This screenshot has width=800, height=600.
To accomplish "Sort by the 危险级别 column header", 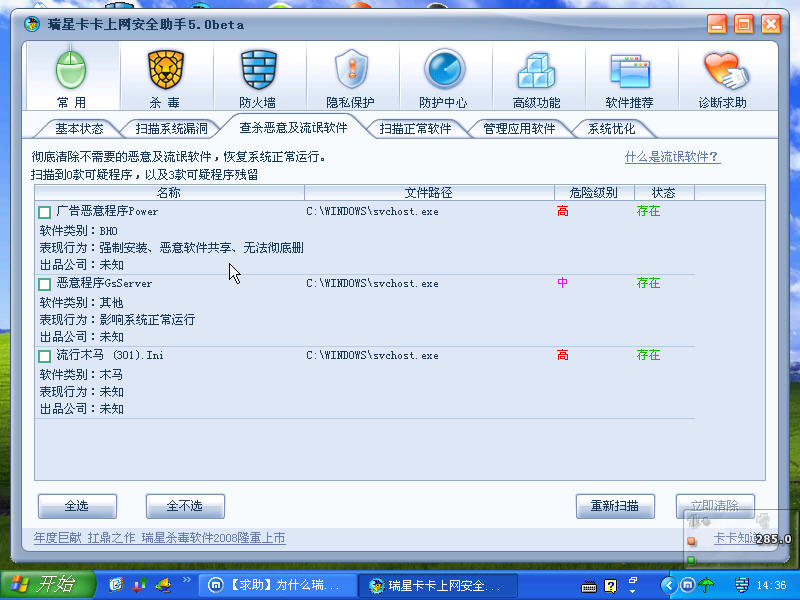I will pos(594,193).
